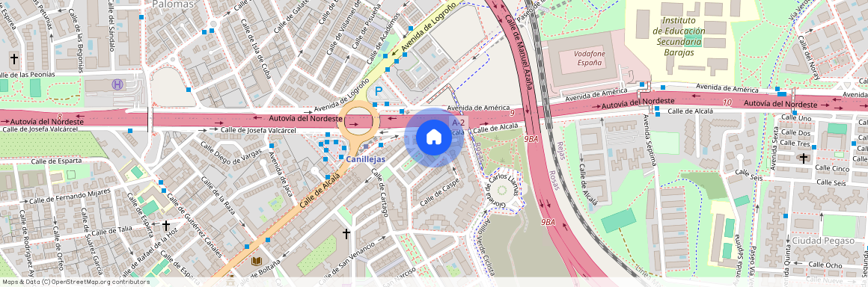The height and width of the screenshot is (287, 868).
Task: Select the Calle de Gutiérrez Canales label
Action: coord(195,226)
